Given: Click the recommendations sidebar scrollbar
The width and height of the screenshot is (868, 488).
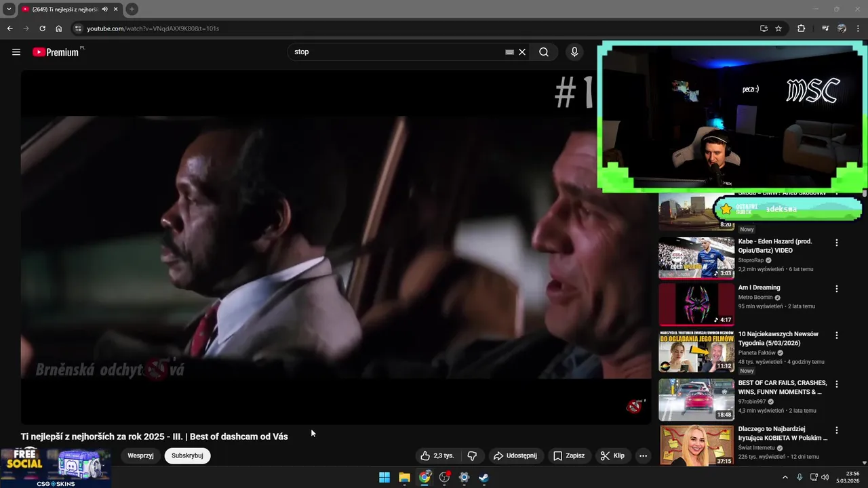Looking at the screenshot, I should tap(864, 195).
